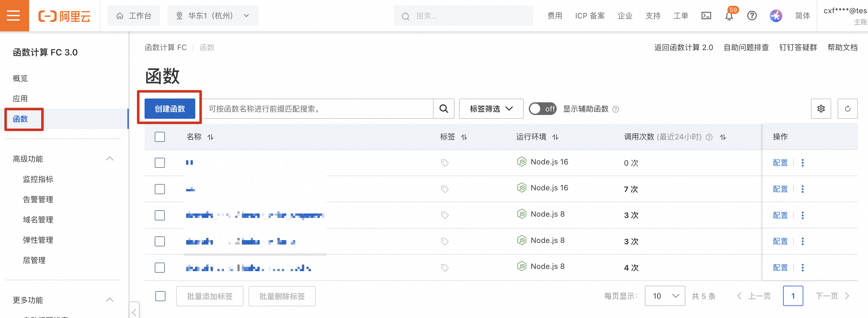Click tag icon in the 7 次 row

445,189
